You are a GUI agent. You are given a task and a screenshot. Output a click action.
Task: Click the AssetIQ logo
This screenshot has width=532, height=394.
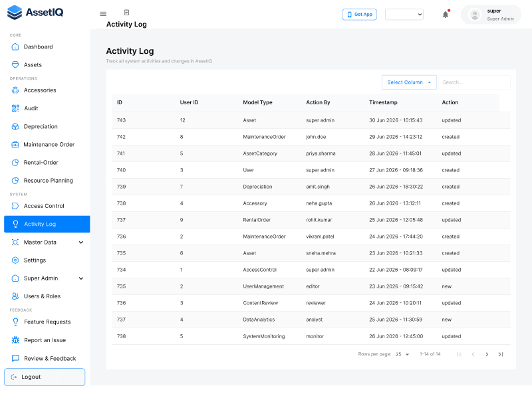tap(35, 13)
